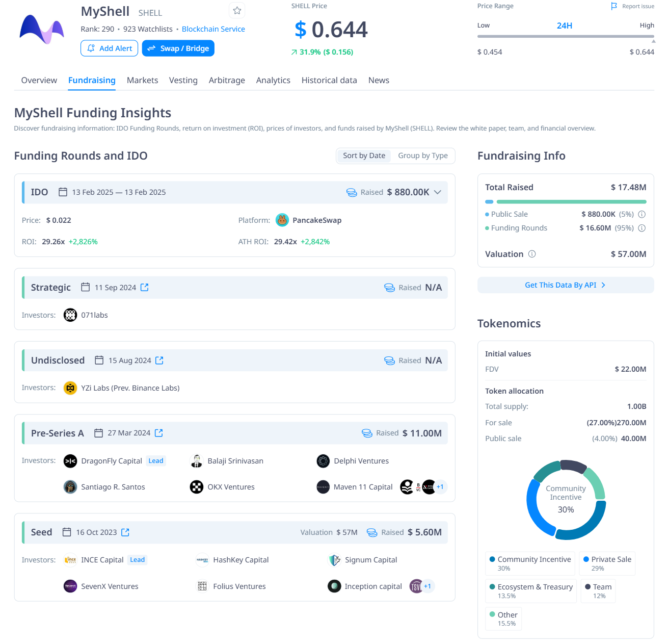Click the 071labs investor logo
668x644 pixels.
70,315
